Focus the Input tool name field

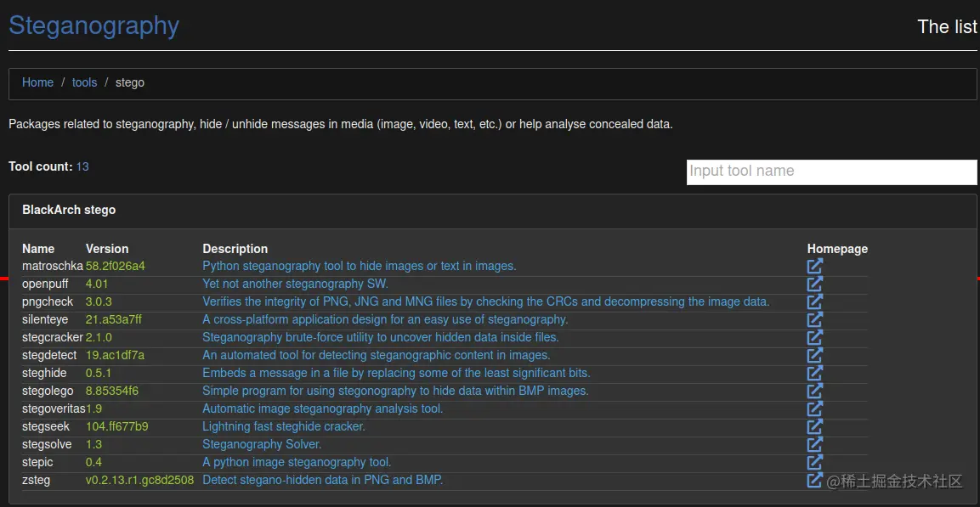[x=831, y=172]
